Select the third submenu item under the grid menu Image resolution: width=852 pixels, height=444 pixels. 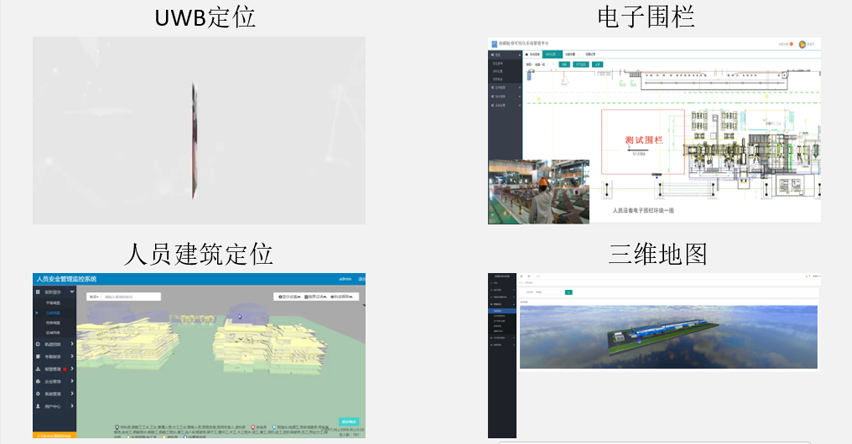point(53,323)
